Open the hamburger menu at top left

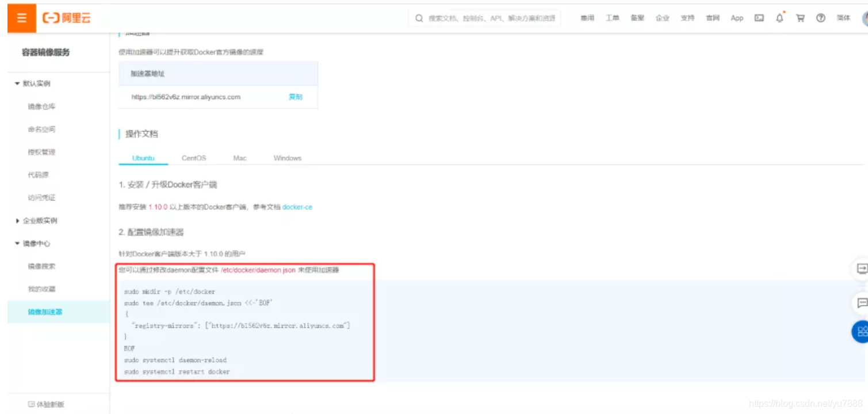[22, 18]
